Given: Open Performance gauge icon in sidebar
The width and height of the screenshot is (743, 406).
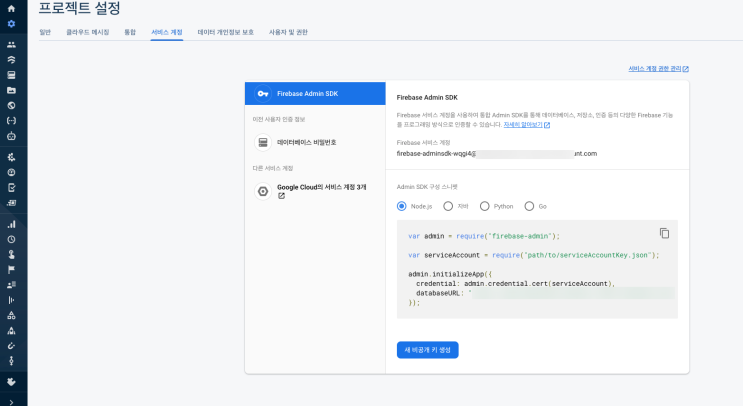Looking at the screenshot, I should [11, 172].
